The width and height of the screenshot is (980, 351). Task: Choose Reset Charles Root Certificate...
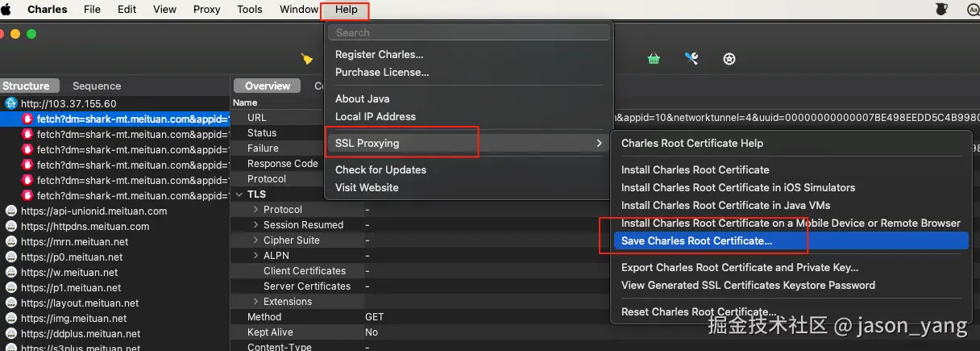pos(793,312)
